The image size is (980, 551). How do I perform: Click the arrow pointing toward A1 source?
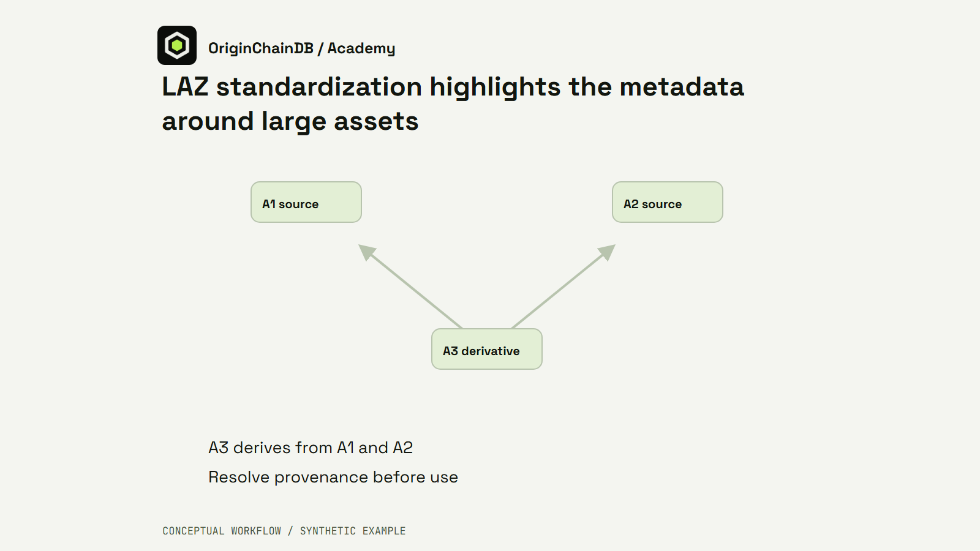(x=410, y=287)
